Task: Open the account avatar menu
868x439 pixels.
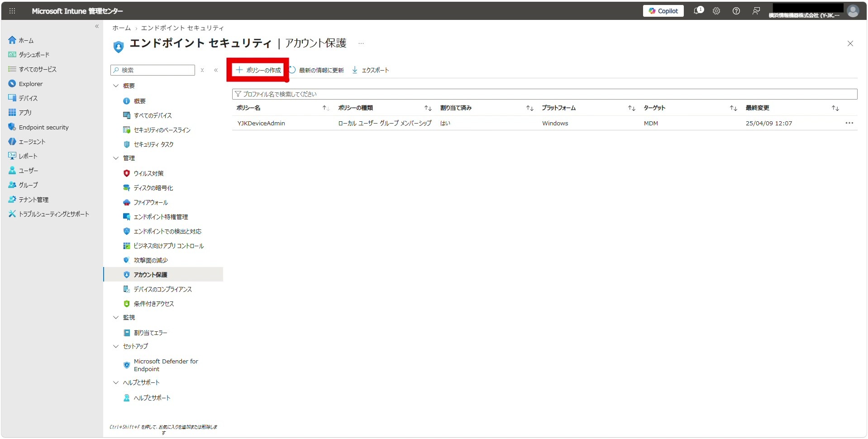Action: 853,11
